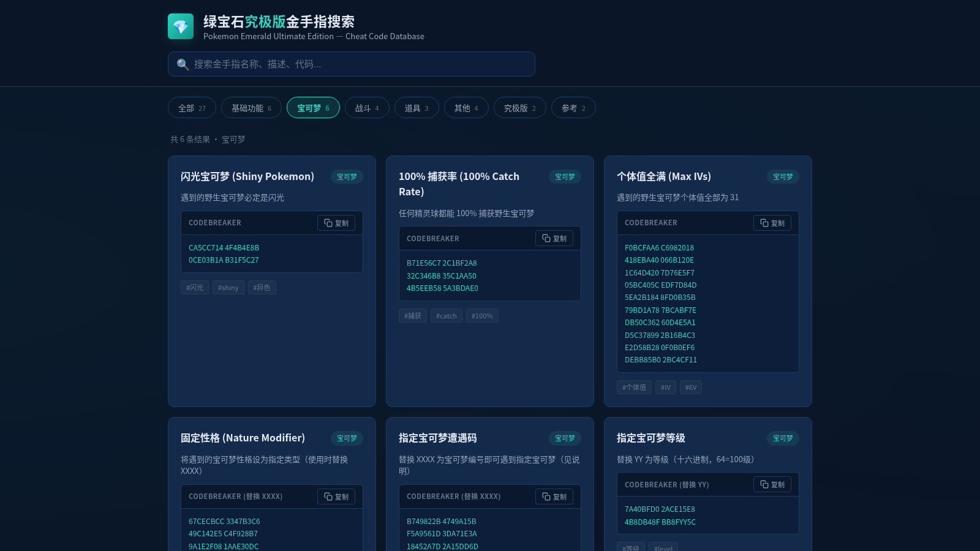Click code line 0CE03B1A B31F5C27
The image size is (980, 551).
pyautogui.click(x=224, y=260)
